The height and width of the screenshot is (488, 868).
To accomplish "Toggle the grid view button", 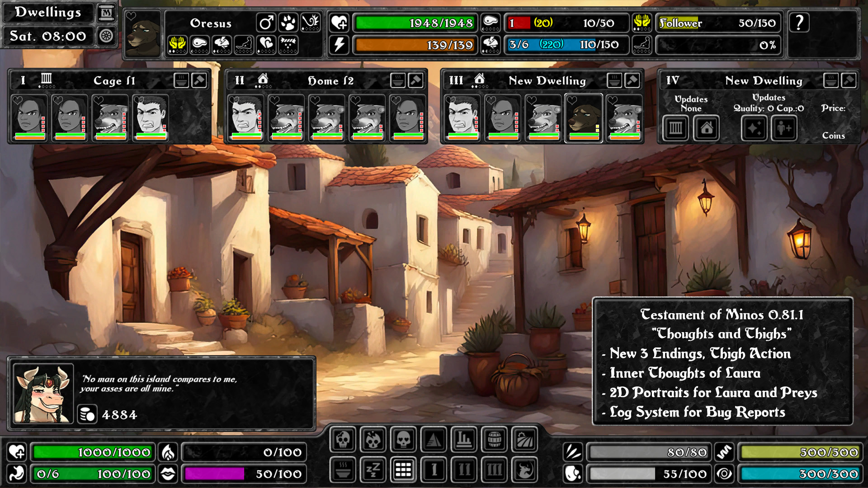I will (x=403, y=470).
